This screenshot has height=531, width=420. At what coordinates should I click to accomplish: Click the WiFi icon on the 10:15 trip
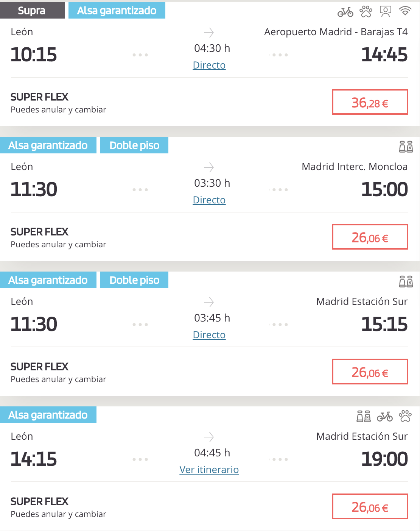tap(405, 11)
